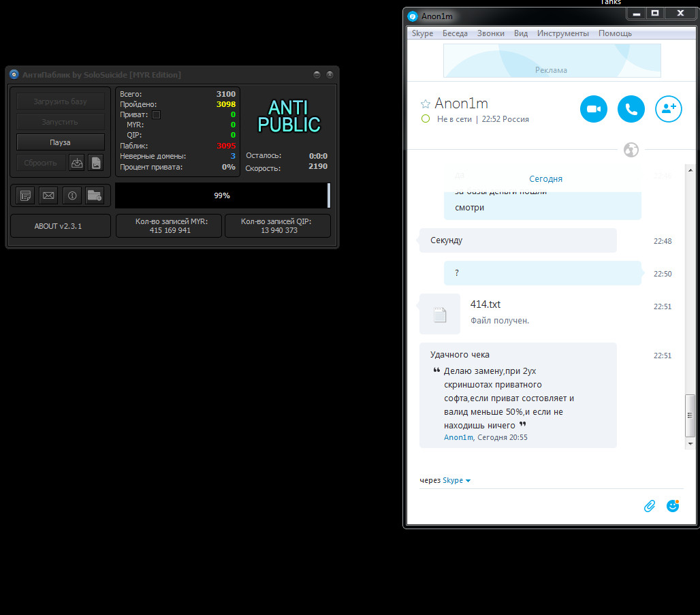The image size is (700, 615).
Task: Expand the 'через Skype' dropdown
Action: tap(468, 481)
